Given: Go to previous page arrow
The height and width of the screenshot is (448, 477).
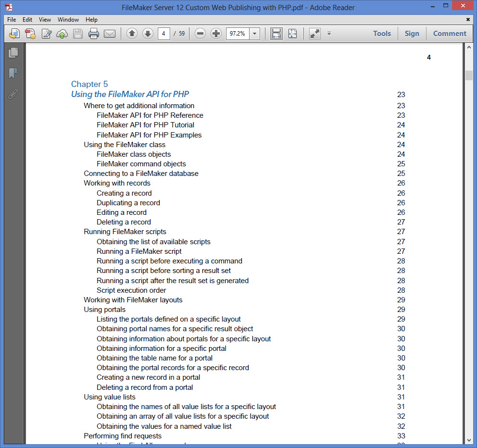Looking at the screenshot, I should click(x=132, y=34).
